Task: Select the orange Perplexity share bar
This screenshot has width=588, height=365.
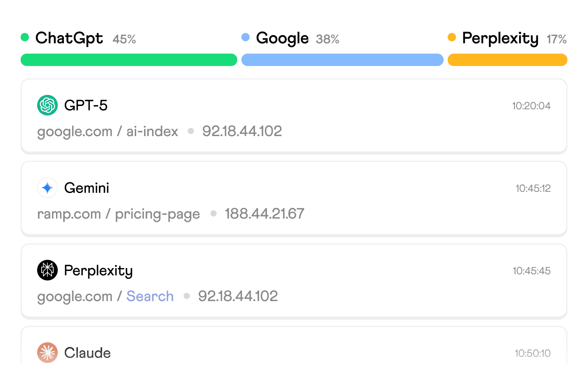Action: pos(508,60)
